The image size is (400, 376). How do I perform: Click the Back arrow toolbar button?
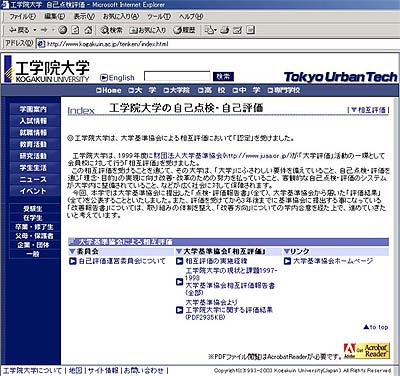(x=19, y=30)
